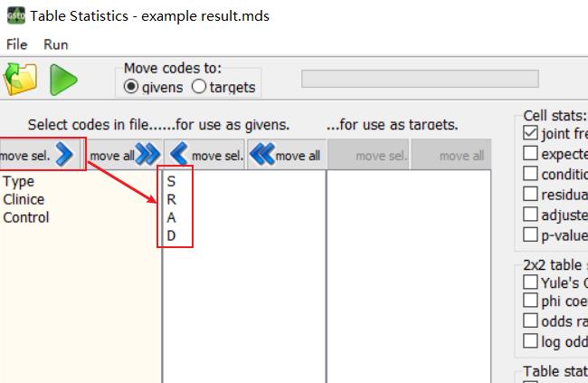Move all givens back with double left chevron
Screen dimensions: 588x383
pyautogui.click(x=287, y=155)
